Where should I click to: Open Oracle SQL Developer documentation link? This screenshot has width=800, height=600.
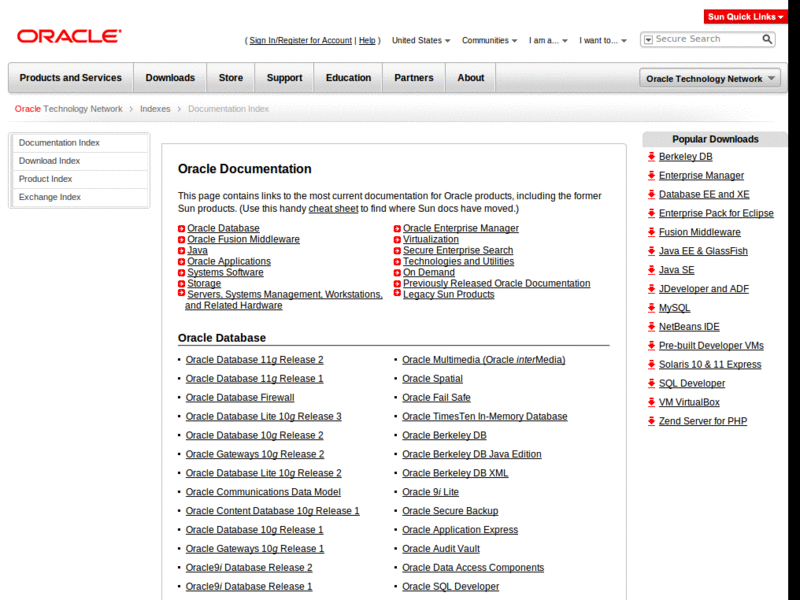click(451, 586)
